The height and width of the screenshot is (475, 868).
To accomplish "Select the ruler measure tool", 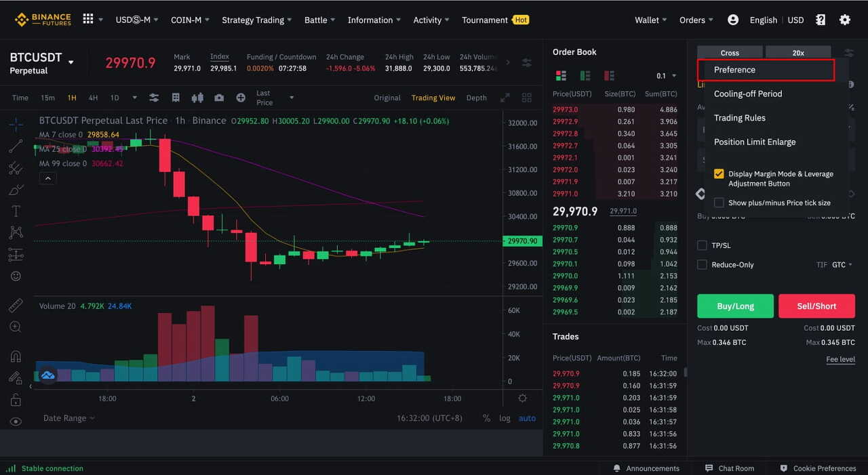I will point(16,305).
